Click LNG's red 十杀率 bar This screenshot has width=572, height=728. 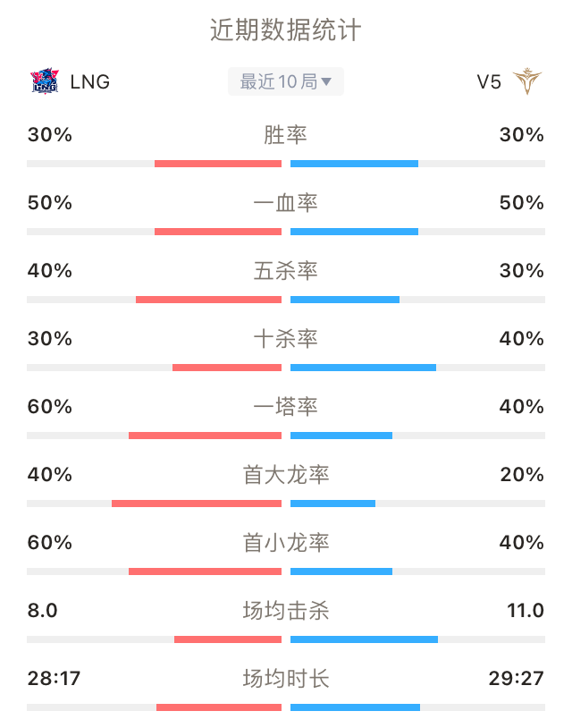[227, 368]
